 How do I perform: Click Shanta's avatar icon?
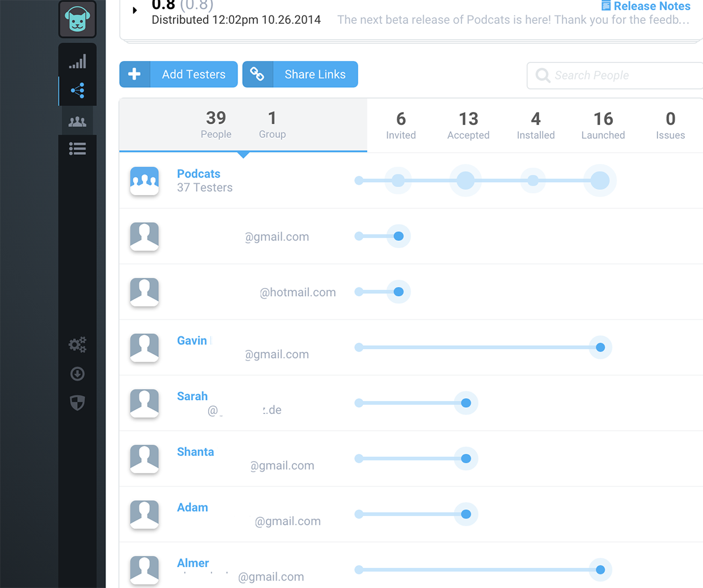[x=145, y=459]
